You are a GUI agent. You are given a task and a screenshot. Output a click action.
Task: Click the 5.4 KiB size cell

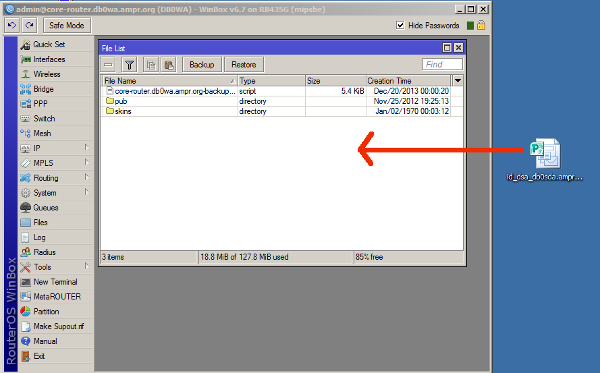point(352,91)
